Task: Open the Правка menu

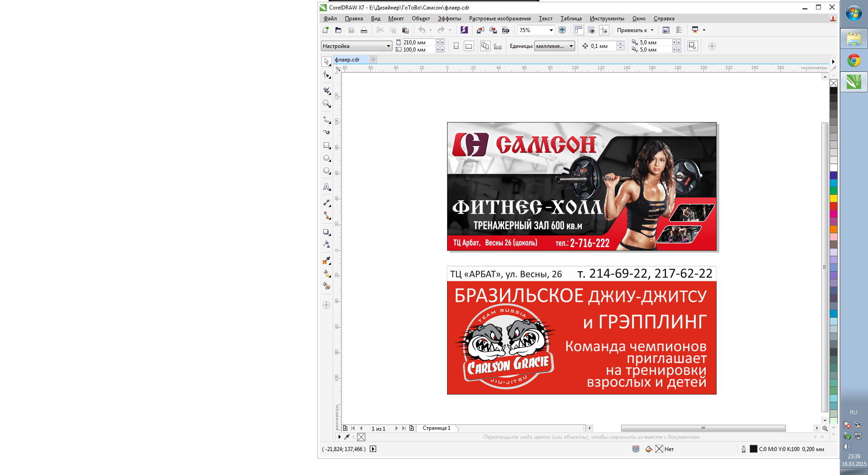Action: tap(354, 19)
